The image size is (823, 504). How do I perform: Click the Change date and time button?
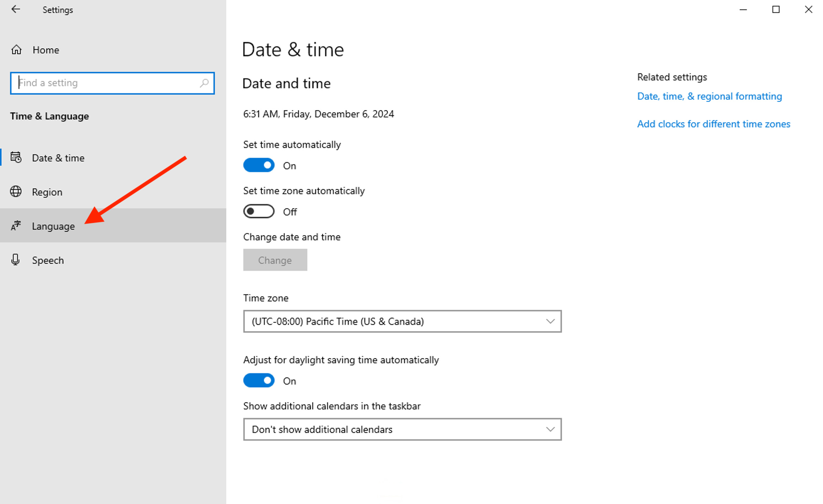tap(275, 259)
